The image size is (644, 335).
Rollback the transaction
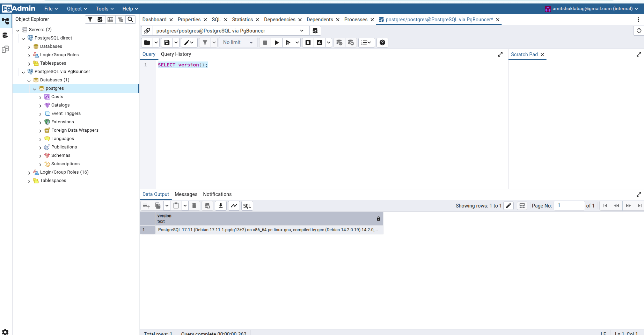(351, 43)
